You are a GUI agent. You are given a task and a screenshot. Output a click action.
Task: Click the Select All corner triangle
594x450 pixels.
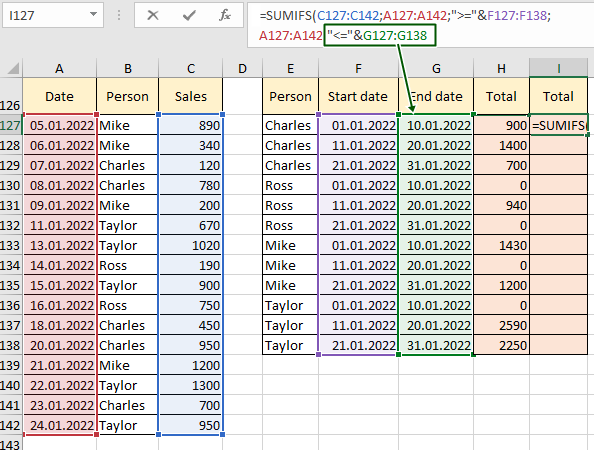pyautogui.click(x=13, y=69)
